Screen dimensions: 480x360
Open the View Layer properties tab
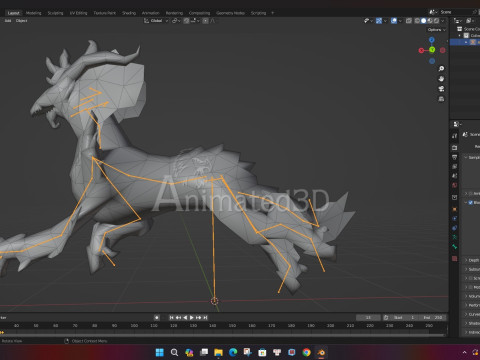click(x=455, y=166)
